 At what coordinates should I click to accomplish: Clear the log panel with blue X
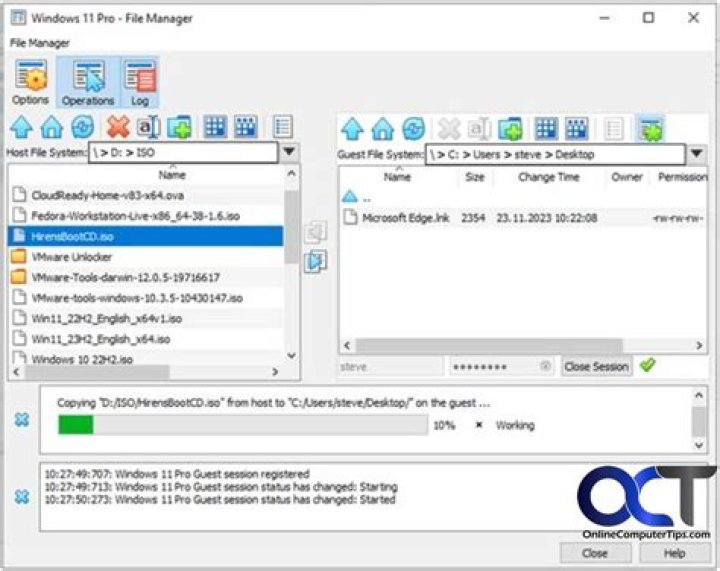point(22,497)
